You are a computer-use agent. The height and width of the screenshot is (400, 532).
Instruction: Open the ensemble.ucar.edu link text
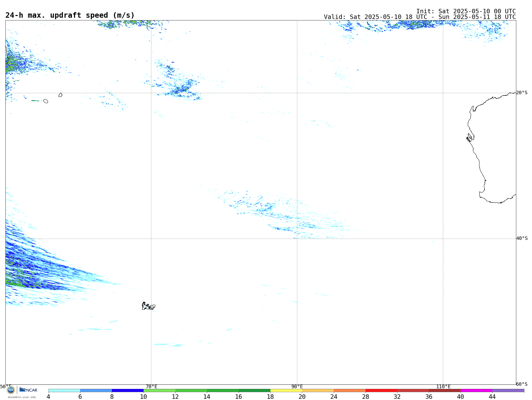click(x=22, y=397)
